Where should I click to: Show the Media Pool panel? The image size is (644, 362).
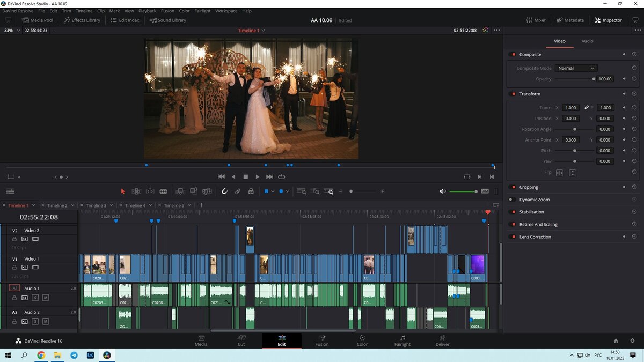tap(38, 20)
